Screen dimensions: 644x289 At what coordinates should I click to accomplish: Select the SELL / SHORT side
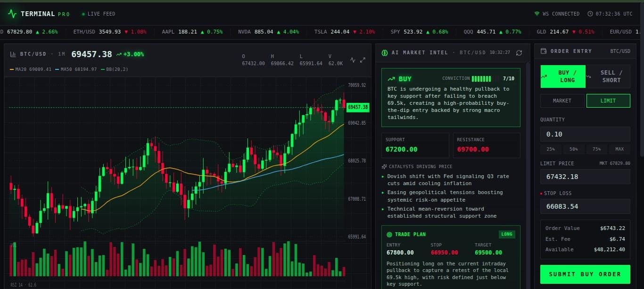pyautogui.click(x=608, y=76)
